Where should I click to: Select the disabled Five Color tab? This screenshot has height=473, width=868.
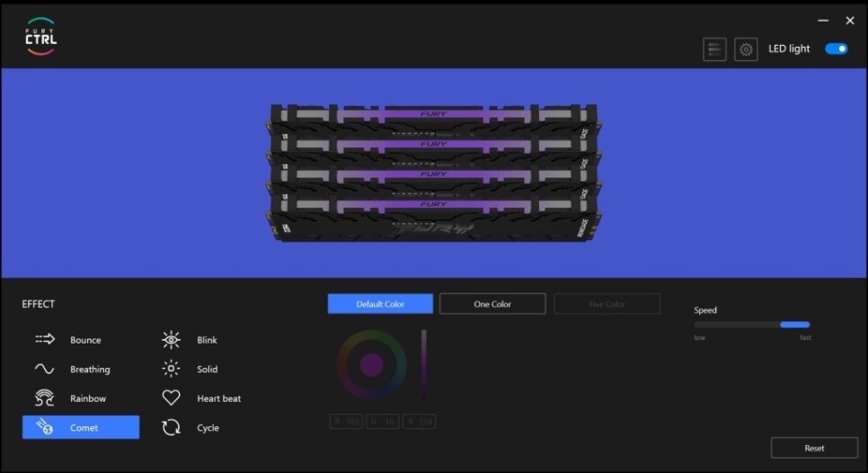point(607,304)
